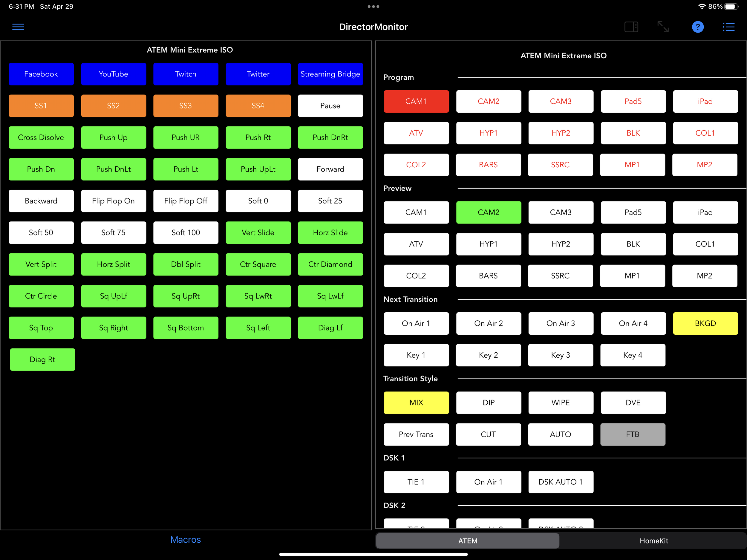
Task: Open the Macros tab label
Action: tap(185, 539)
